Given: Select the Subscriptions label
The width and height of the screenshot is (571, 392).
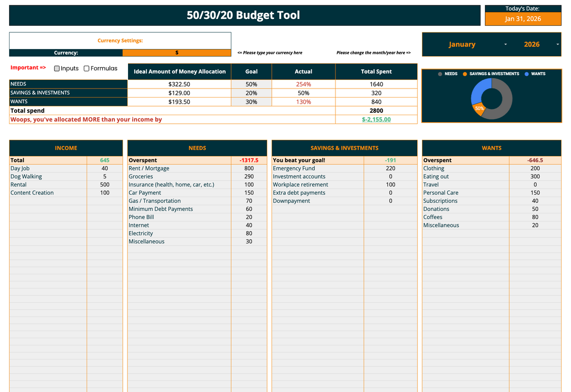Looking at the screenshot, I should [x=441, y=201].
